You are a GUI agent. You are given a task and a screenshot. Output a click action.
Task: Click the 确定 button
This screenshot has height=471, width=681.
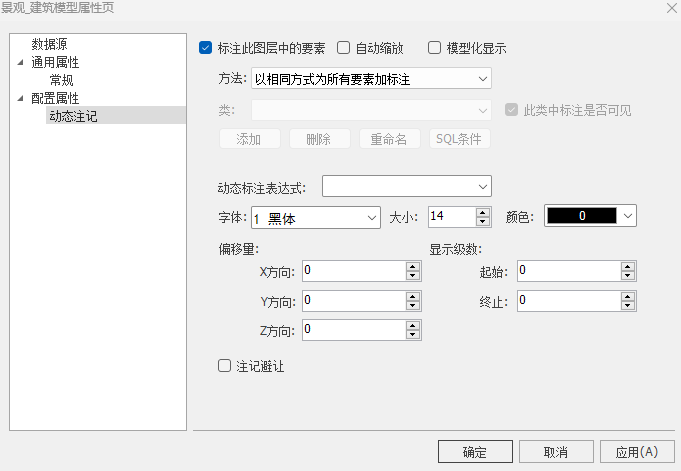[475, 452]
